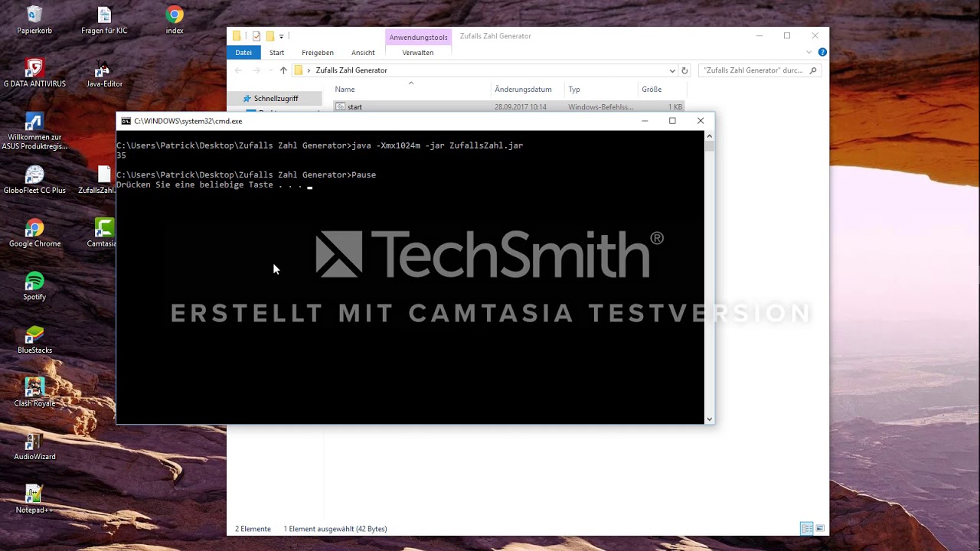
Task: Click Explorer back navigation arrow
Action: pos(238,70)
